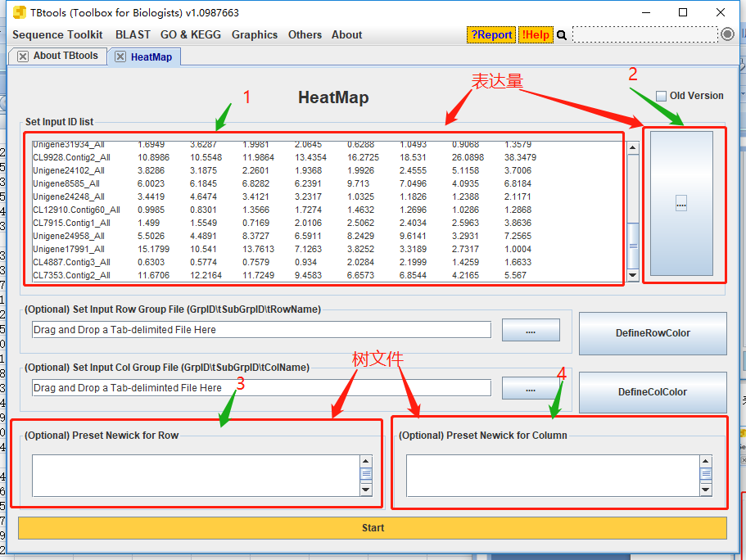Click the HeatMap heading title
This screenshot has width=746, height=560.
point(333,97)
